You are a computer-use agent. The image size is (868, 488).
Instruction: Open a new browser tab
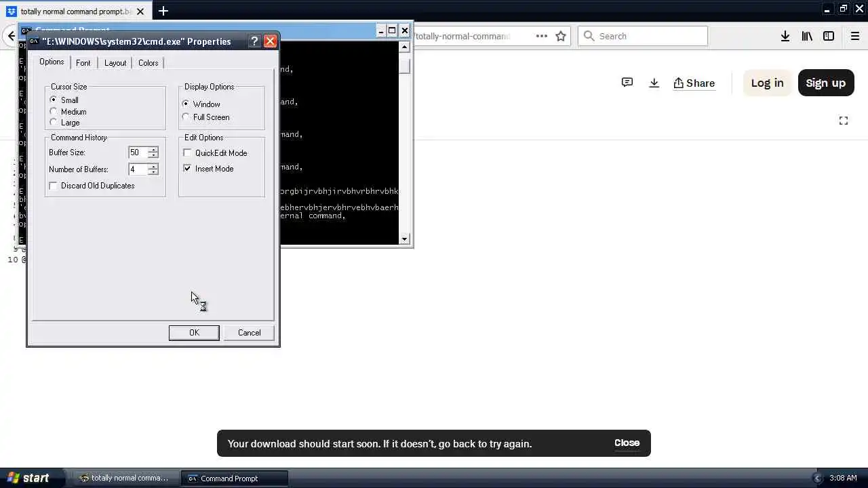tap(163, 11)
